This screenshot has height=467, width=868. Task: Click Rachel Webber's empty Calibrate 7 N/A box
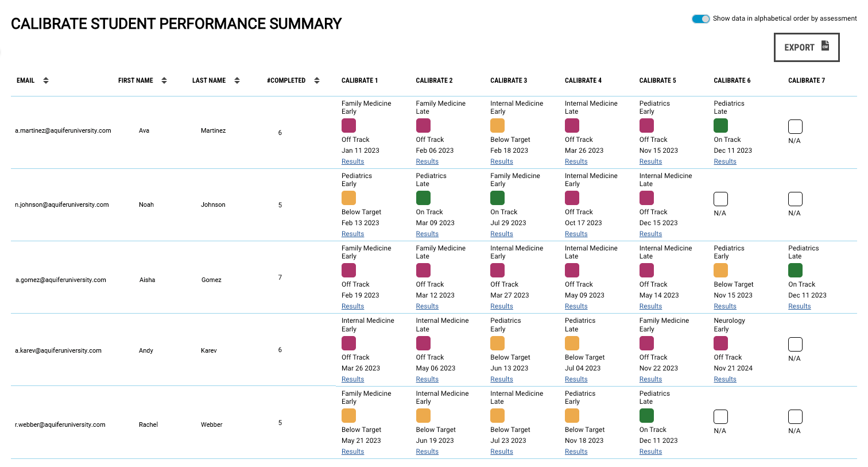click(x=795, y=416)
